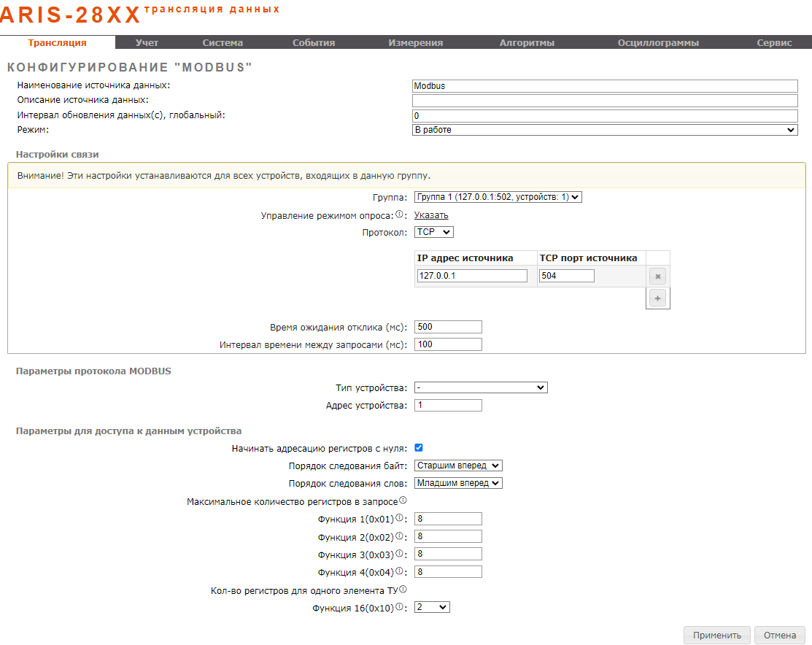Image resolution: width=812 pixels, height=645 pixels.
Task: Click the delete IP address row icon
Action: pos(657,277)
